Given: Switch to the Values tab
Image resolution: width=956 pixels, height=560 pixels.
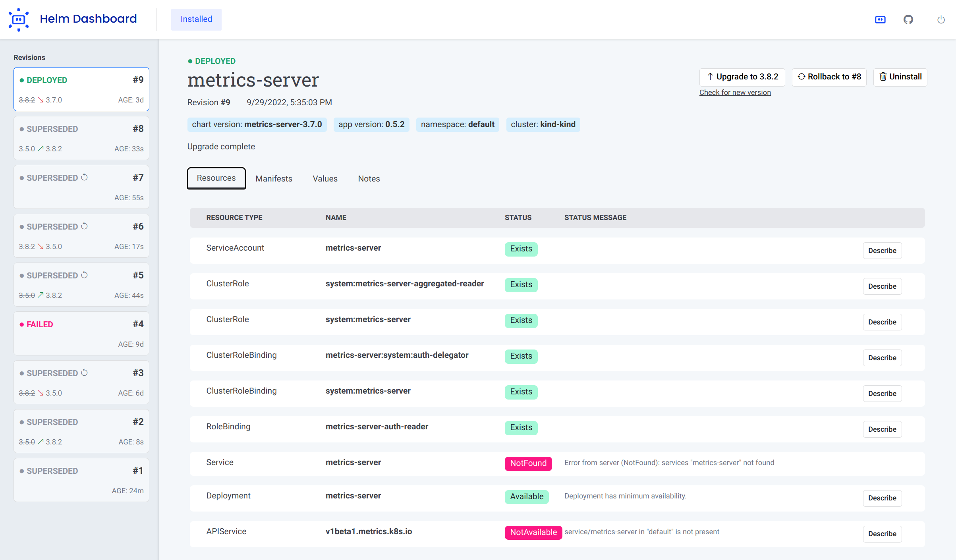Looking at the screenshot, I should (x=324, y=178).
